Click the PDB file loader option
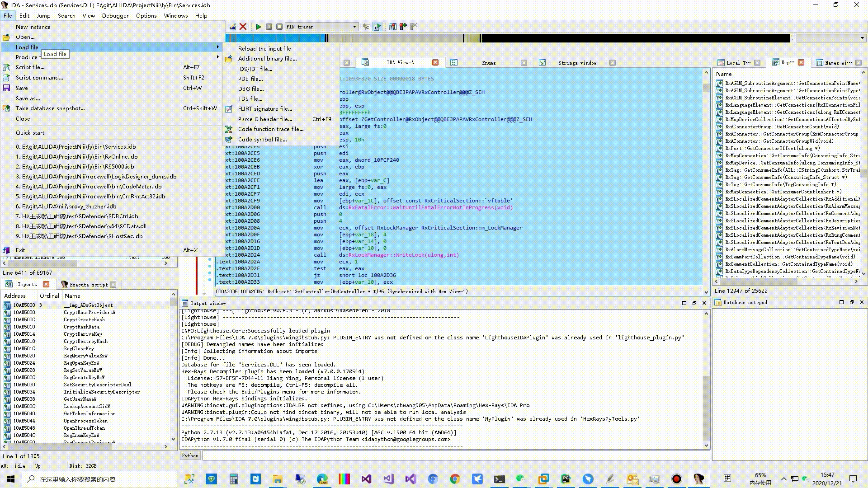 coord(250,79)
